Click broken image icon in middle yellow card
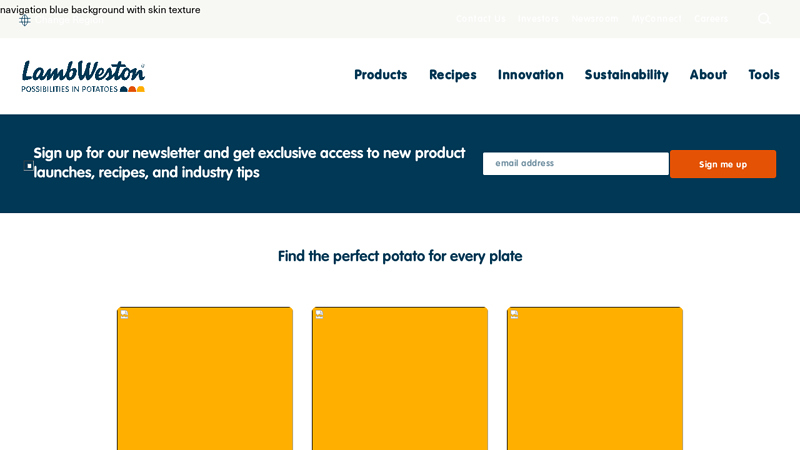Screen dimensions: 800x450 coord(319,314)
